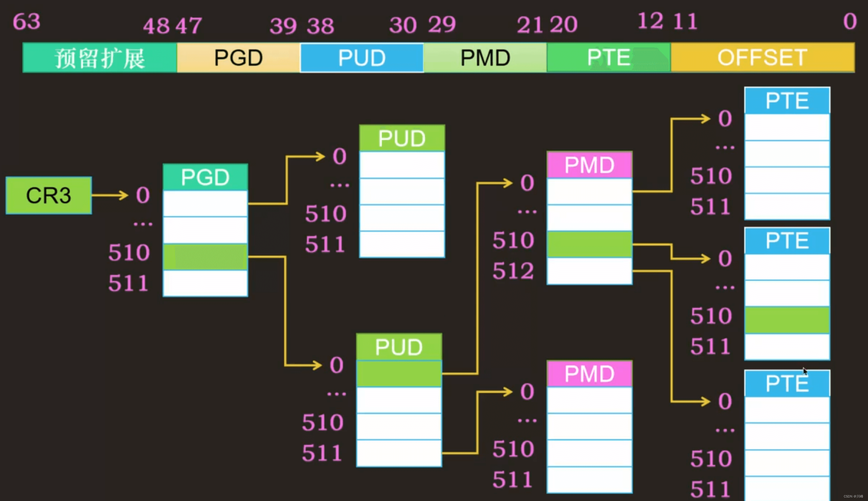The height and width of the screenshot is (501, 868).
Task: Click the "512" index label
Action: 513,271
